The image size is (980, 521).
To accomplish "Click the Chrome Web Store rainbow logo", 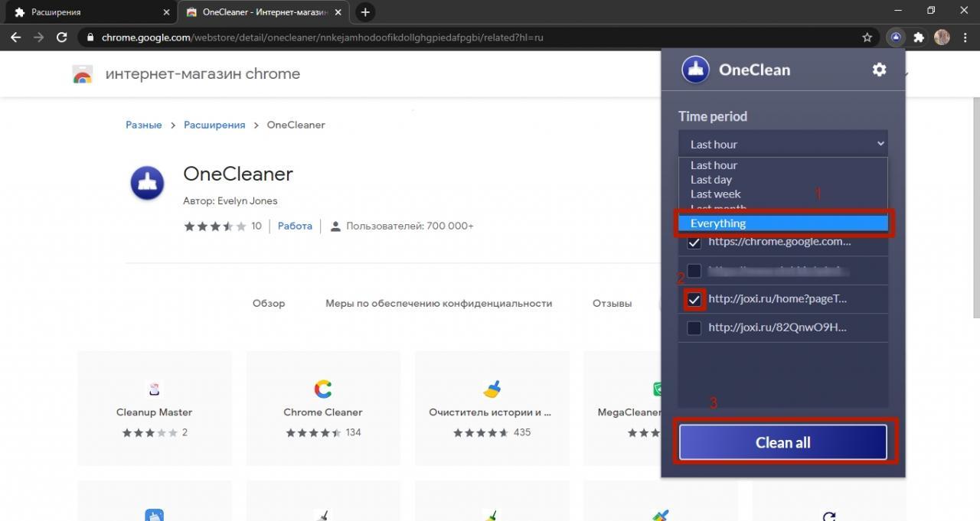I will click(82, 74).
